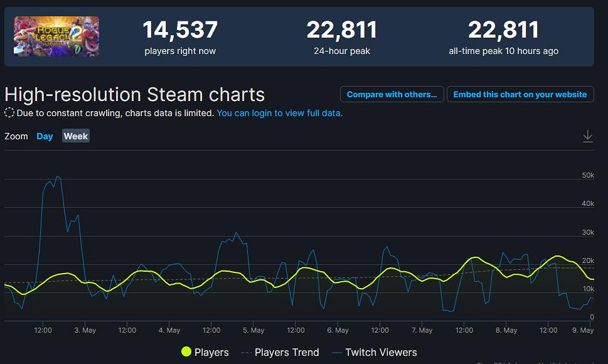Toggle the Twitch Viewers legend label
608x364 pixels.
[x=381, y=352]
